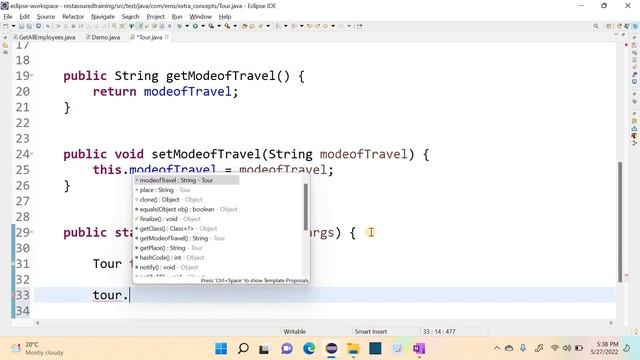Open the Run dropdown arrow

point(203,26)
